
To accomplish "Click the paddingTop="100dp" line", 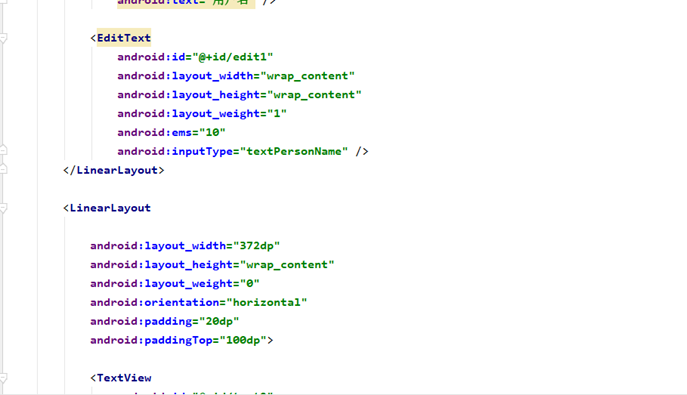I will point(182,340).
